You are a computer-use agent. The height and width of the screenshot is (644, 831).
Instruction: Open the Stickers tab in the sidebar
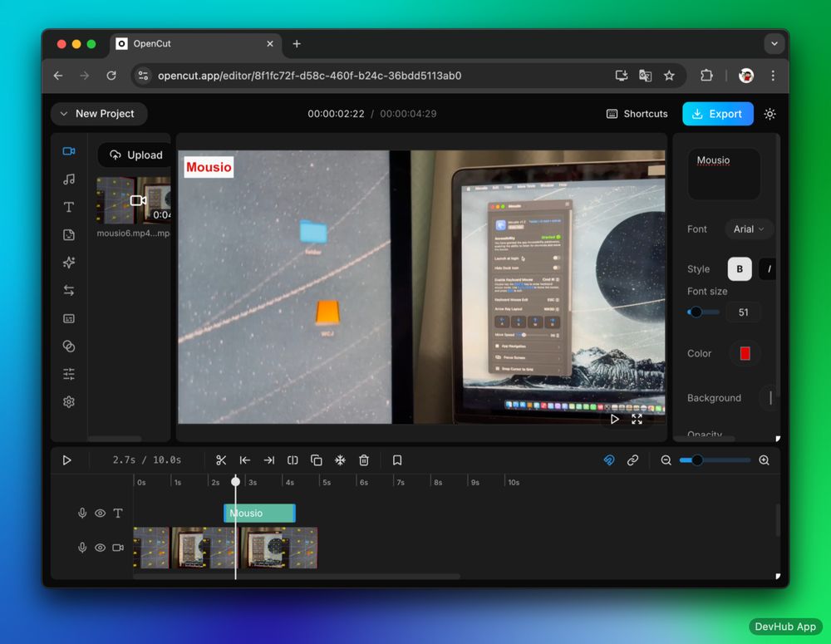coord(69,235)
